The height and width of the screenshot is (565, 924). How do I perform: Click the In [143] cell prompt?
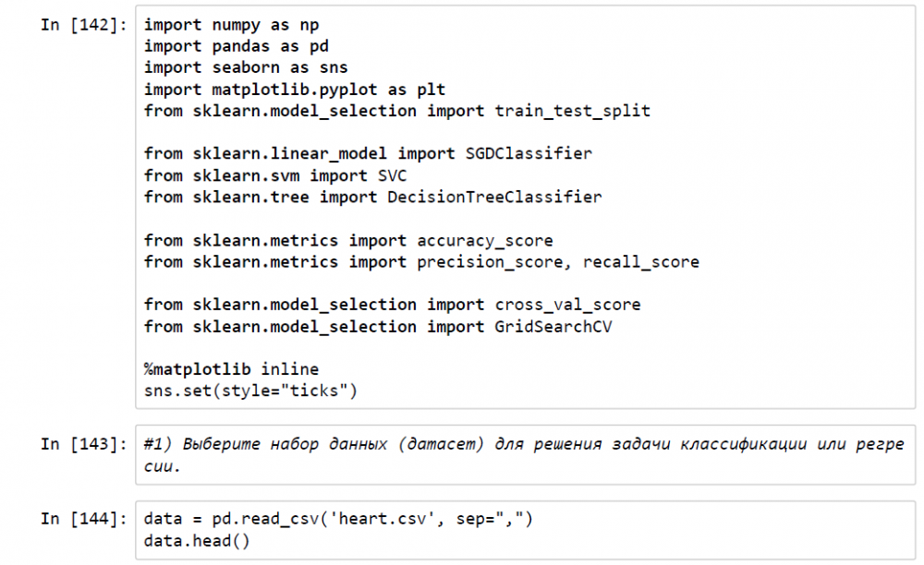coord(82,445)
